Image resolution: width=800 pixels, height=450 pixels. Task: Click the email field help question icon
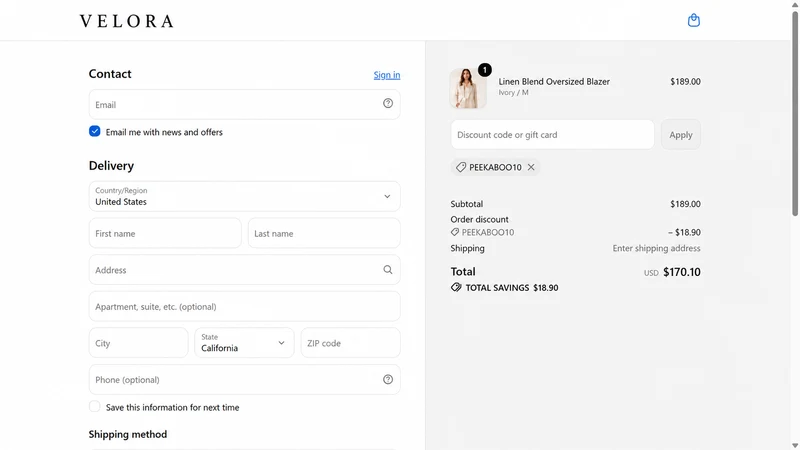pos(388,104)
